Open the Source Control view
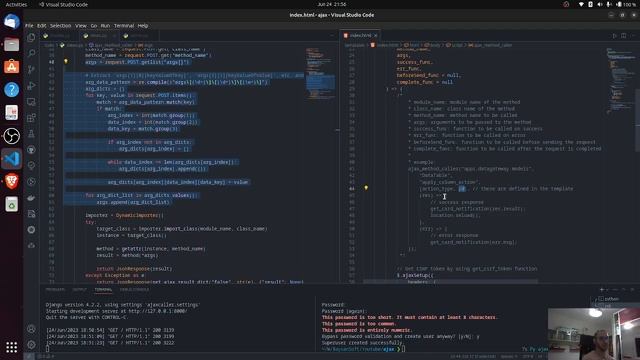 pyautogui.click(x=31, y=69)
